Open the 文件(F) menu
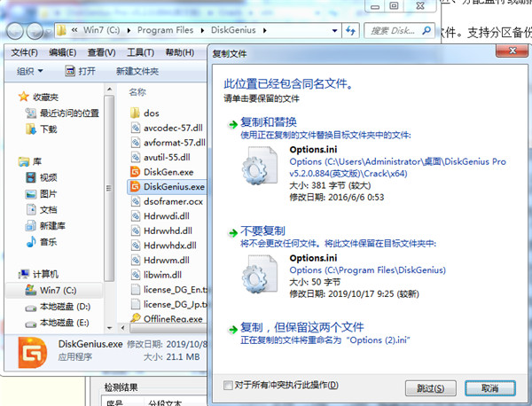Viewport: 532px width, 406px height. tap(24, 52)
